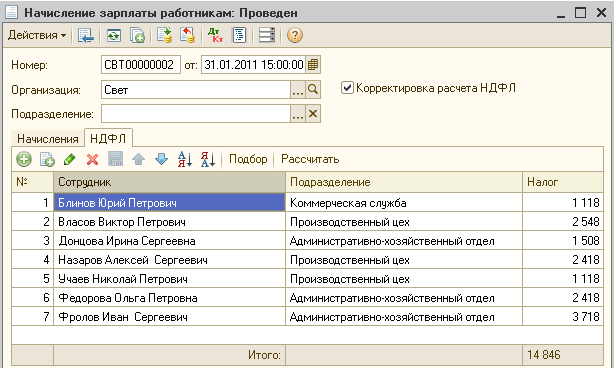Image resolution: width=614 pixels, height=368 pixels.
Task: Click the list settings icon in toolbar
Action: (267, 35)
